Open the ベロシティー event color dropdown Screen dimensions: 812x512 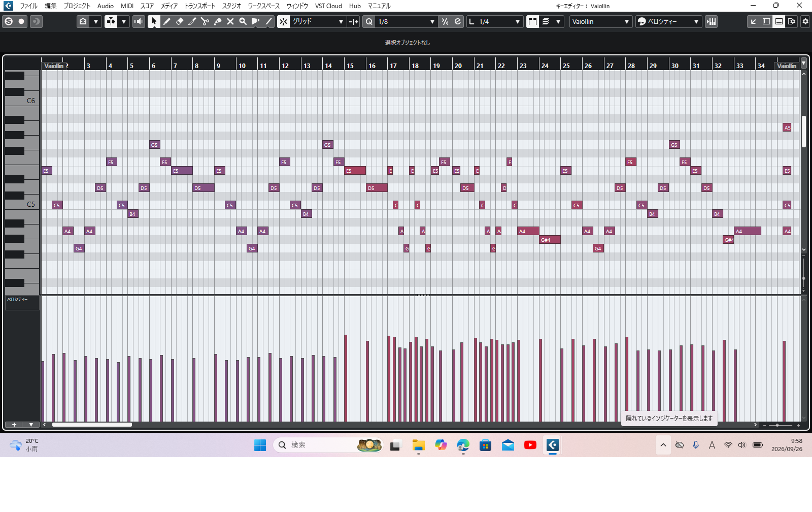[x=669, y=21]
